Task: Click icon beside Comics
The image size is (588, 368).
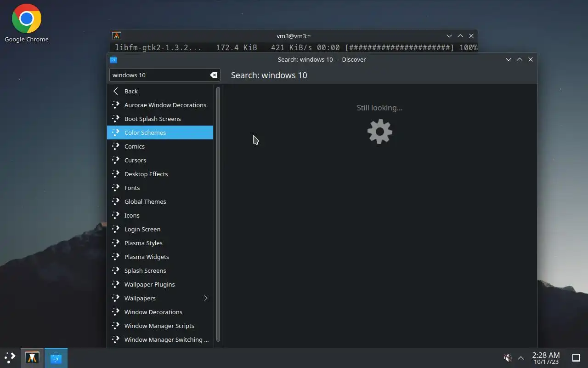Action: [x=116, y=146]
